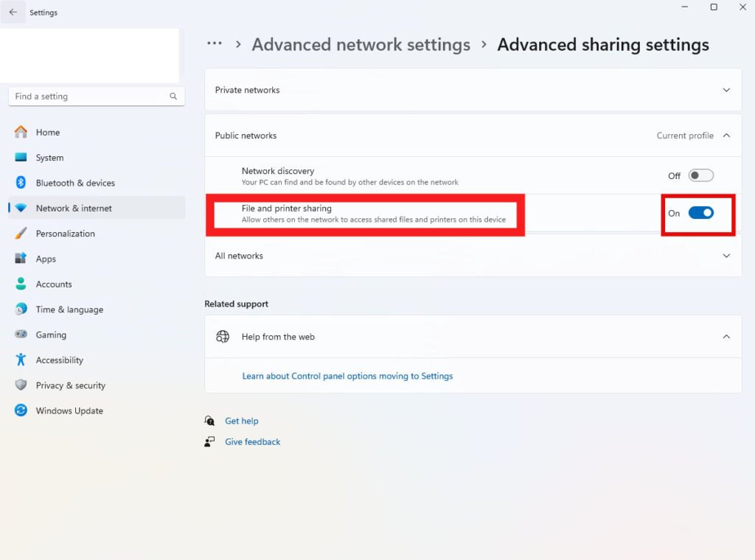Go to Time & language settings

point(69,309)
